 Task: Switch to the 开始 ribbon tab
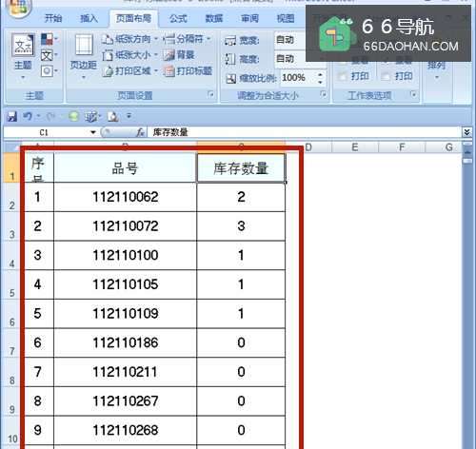[53, 18]
